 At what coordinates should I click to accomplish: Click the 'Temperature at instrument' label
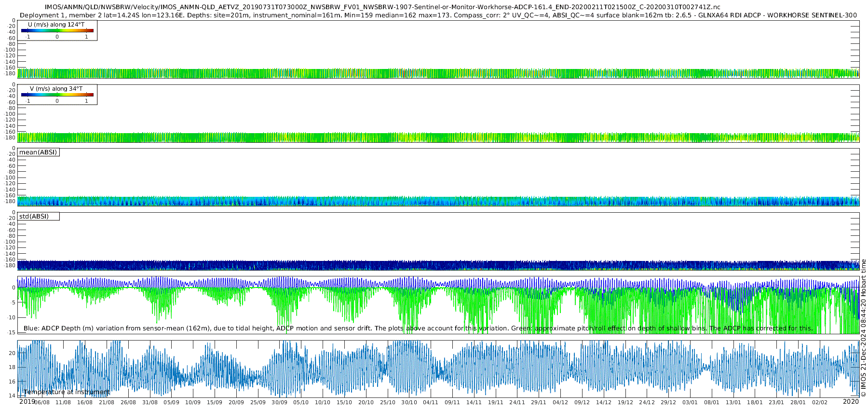67,392
